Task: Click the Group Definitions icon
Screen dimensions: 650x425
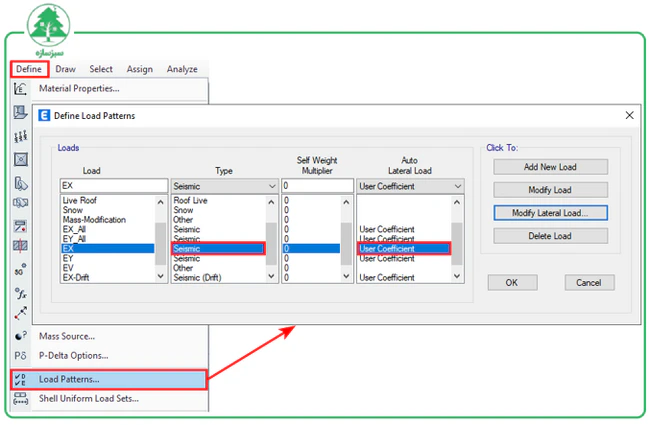Action: (20, 226)
